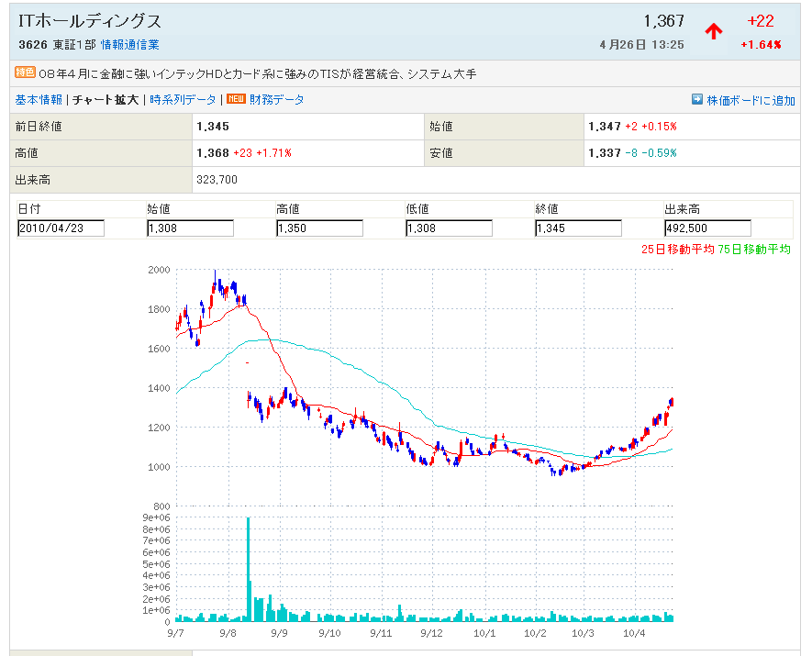812x656 pixels.
Task: Click the 始値 input box under the table
Action: tap(190, 228)
